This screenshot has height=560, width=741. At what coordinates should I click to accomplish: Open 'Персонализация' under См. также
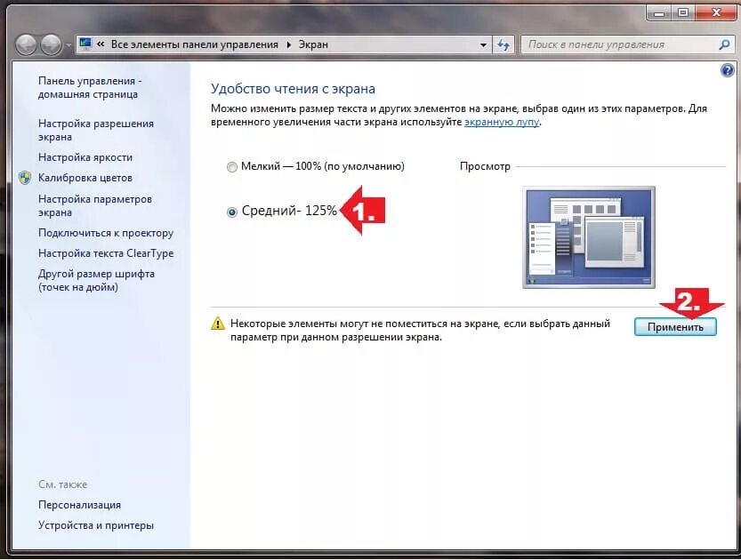pos(79,505)
